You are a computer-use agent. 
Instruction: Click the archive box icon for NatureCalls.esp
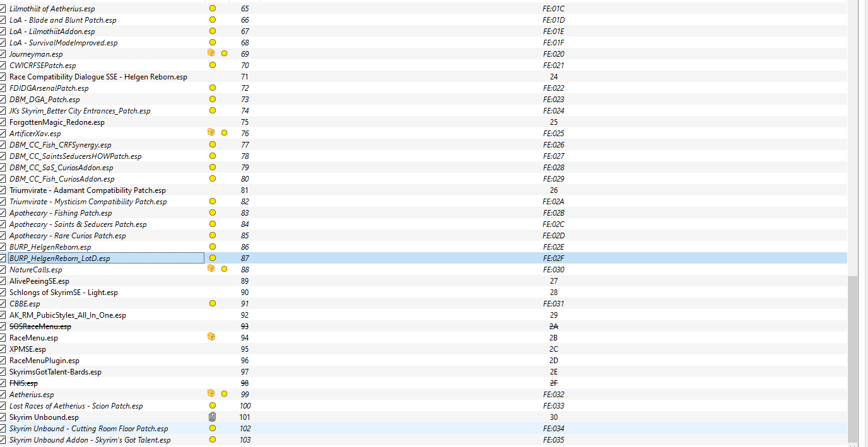tap(211, 269)
